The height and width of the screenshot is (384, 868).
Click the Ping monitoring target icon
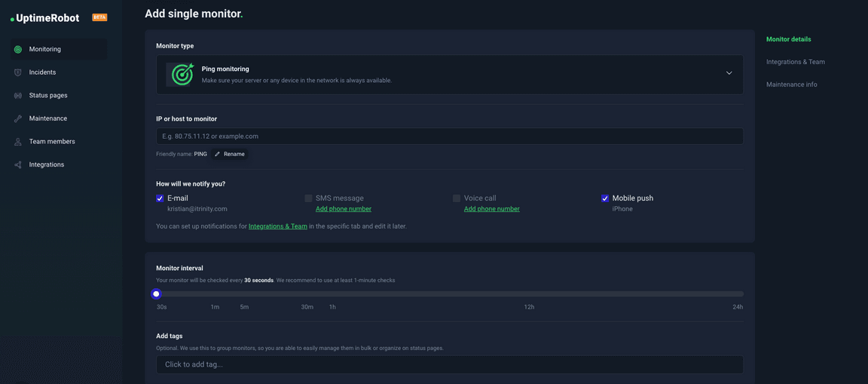point(182,74)
